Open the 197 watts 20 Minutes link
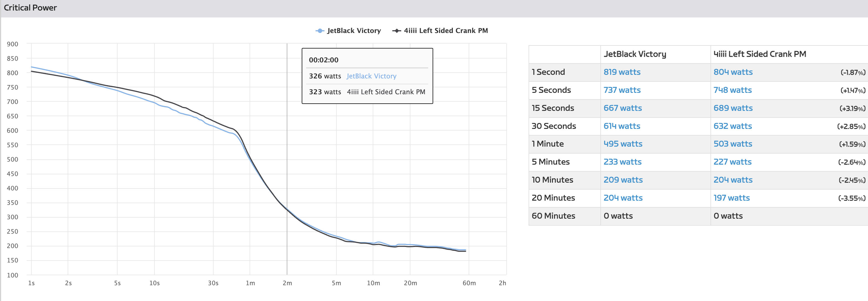This screenshot has height=301, width=868. 731,198
